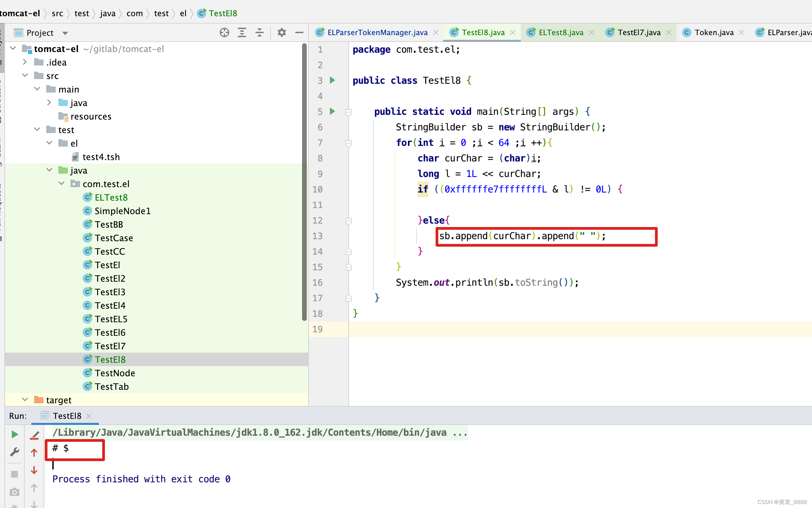Viewport: 812px width, 508px height.
Task: Click the Collapse All icon in Project panel
Action: [260, 32]
